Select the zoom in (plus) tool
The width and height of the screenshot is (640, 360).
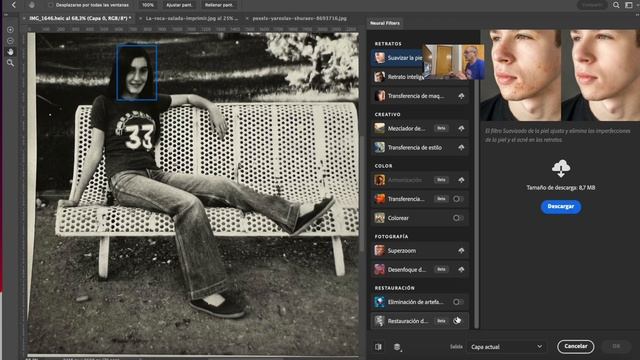[11, 30]
